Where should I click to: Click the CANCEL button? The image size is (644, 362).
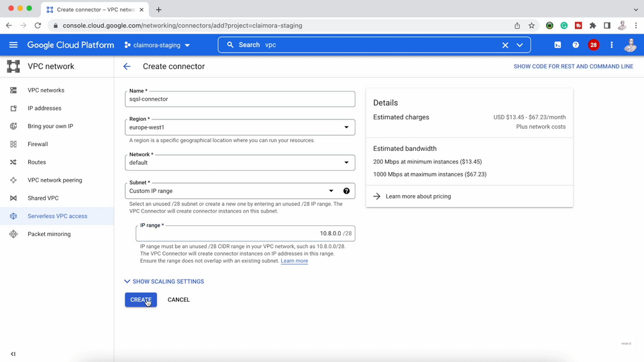click(178, 300)
